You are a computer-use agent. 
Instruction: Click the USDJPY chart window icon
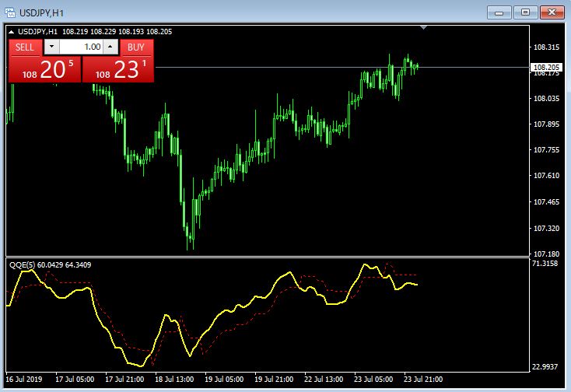[10, 12]
